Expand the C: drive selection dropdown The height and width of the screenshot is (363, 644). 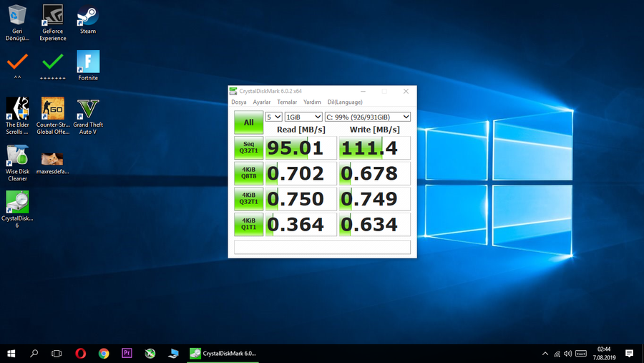[368, 117]
